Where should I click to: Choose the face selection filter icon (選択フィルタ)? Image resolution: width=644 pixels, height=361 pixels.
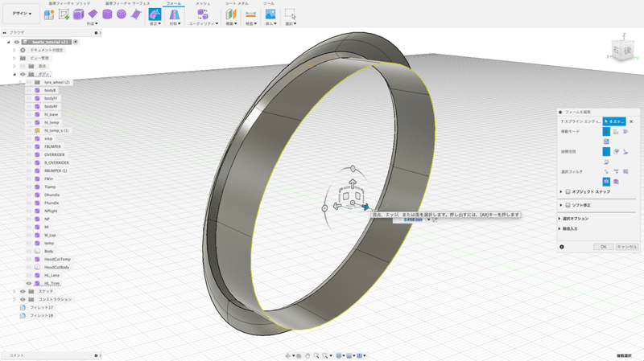[625, 171]
